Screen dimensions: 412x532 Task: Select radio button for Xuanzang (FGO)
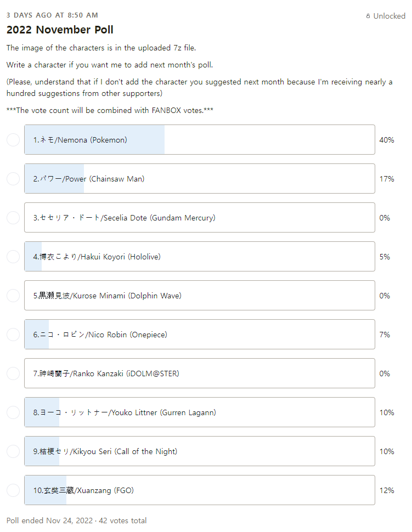tap(13, 490)
